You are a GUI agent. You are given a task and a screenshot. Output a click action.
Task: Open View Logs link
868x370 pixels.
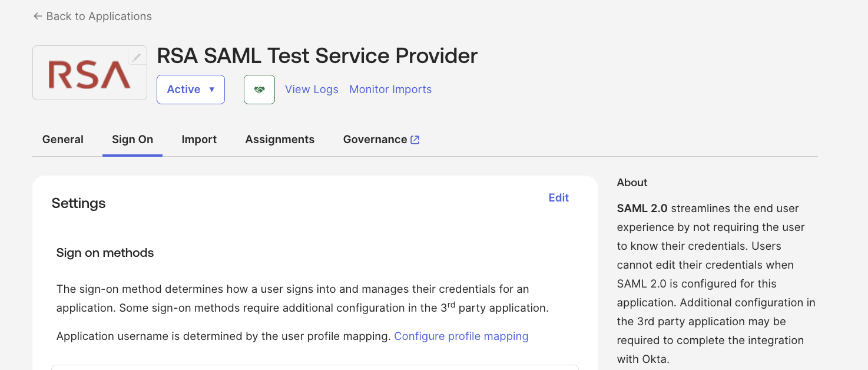point(312,90)
